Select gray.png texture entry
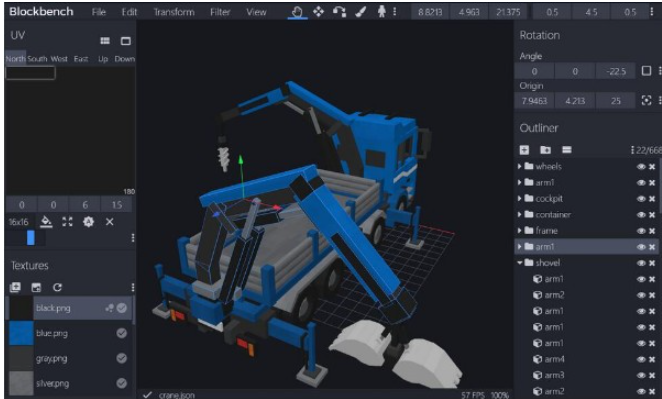The image size is (662, 399). [x=70, y=358]
